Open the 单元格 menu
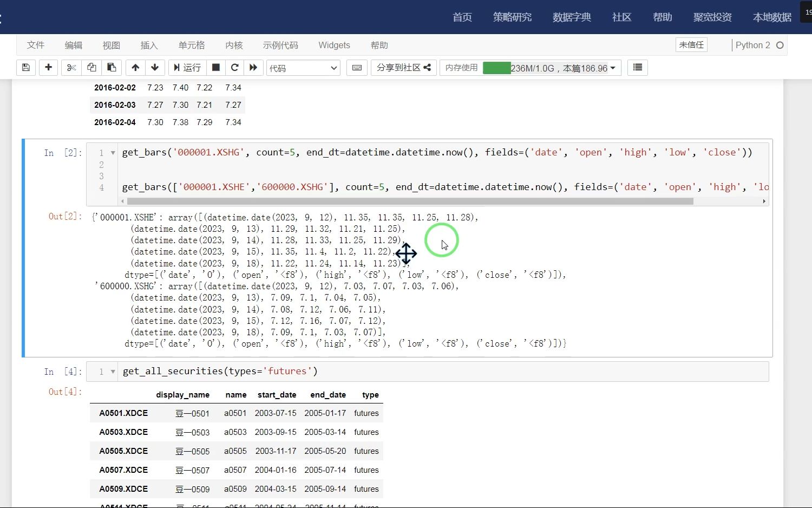812x508 pixels. 192,45
